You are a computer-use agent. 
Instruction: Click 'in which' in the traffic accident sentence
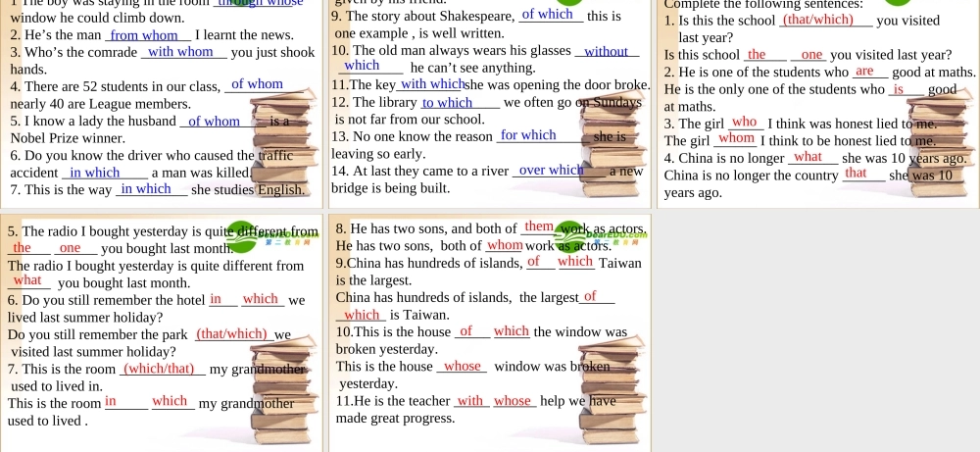(94, 173)
